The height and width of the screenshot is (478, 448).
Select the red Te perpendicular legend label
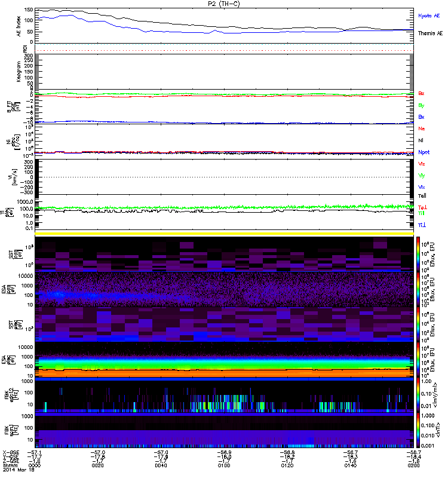click(422, 207)
